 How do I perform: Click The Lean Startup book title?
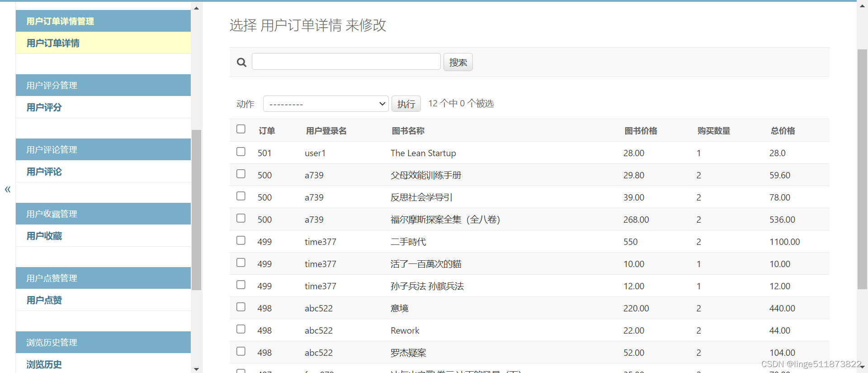(x=423, y=153)
